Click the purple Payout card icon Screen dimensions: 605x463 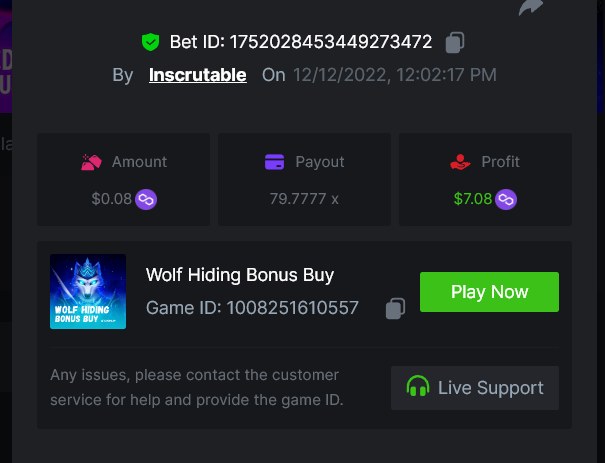pos(275,162)
